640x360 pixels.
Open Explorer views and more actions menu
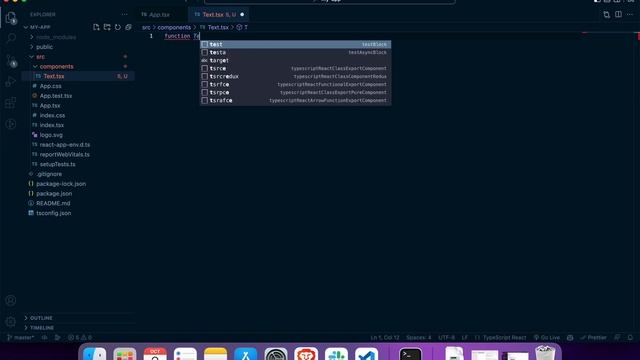[x=124, y=14]
